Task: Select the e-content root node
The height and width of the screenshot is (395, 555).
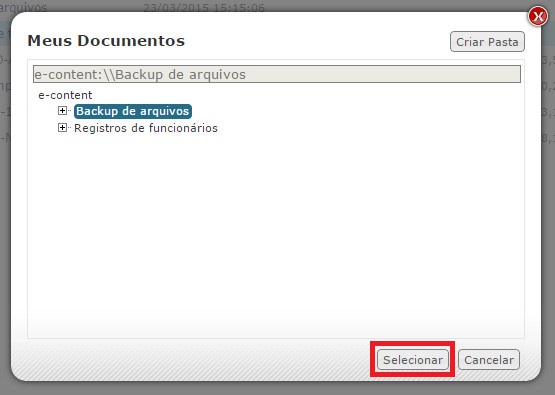Action: click(65, 95)
